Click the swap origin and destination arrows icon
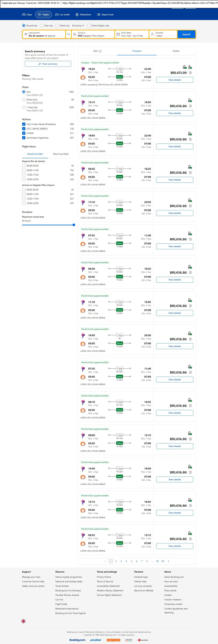This screenshot has height=644, width=218. coord(69,34)
